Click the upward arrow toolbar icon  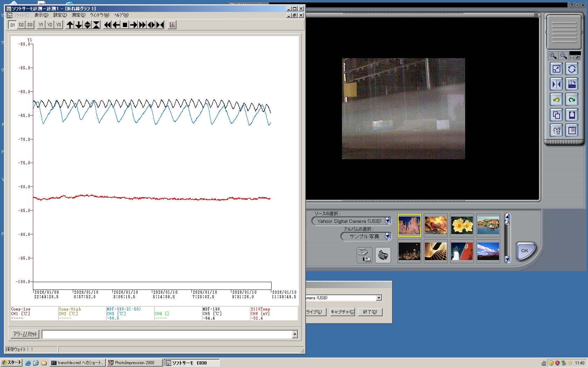coord(70,25)
